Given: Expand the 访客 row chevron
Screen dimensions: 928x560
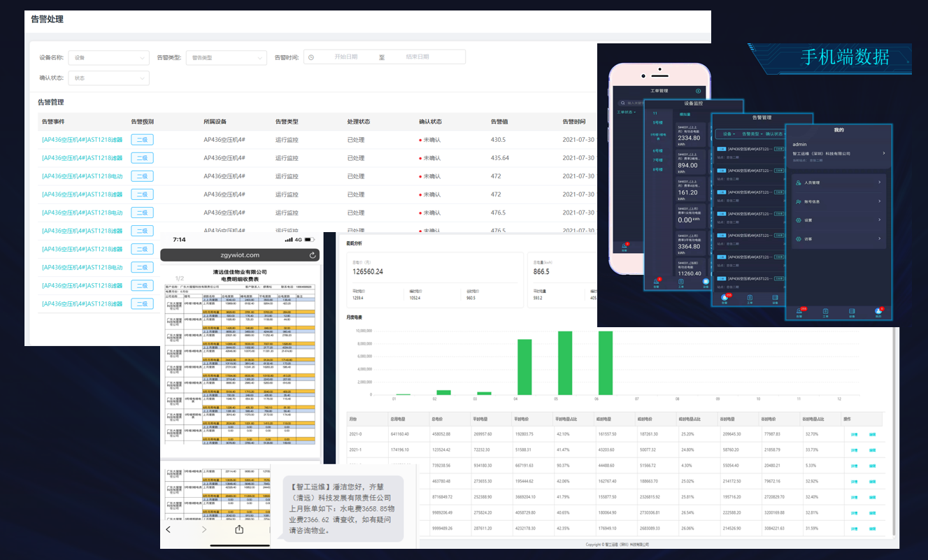Looking at the screenshot, I should pos(879,239).
